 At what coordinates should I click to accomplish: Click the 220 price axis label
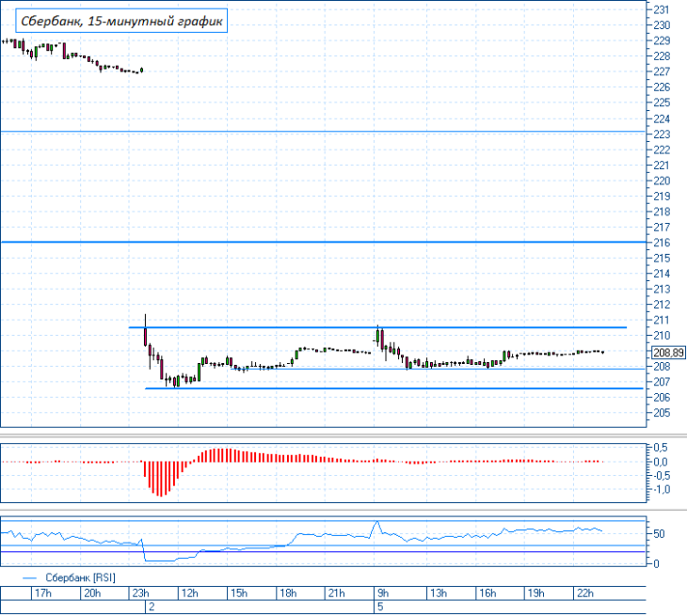pos(662,181)
